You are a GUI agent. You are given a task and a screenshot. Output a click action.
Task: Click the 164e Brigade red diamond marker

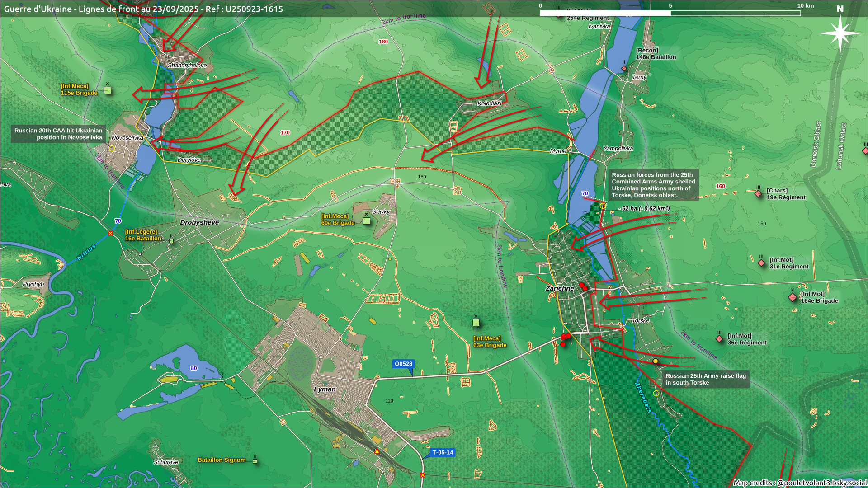click(793, 297)
